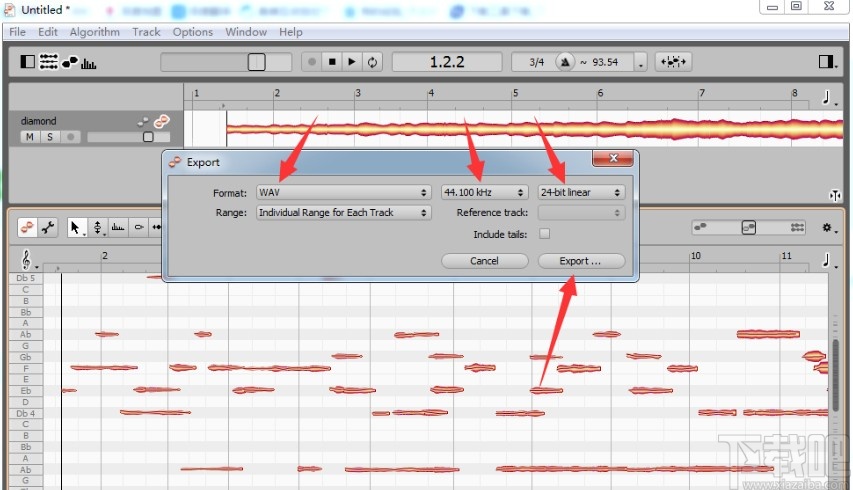This screenshot has width=853, height=490.
Task: Select the timing tool
Action: (x=157, y=227)
